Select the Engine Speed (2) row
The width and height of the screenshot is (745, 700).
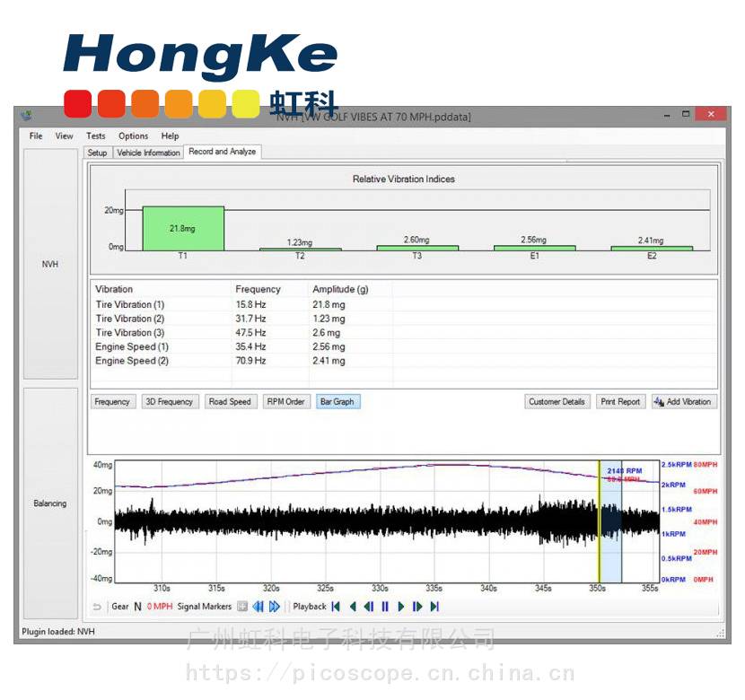point(403,361)
